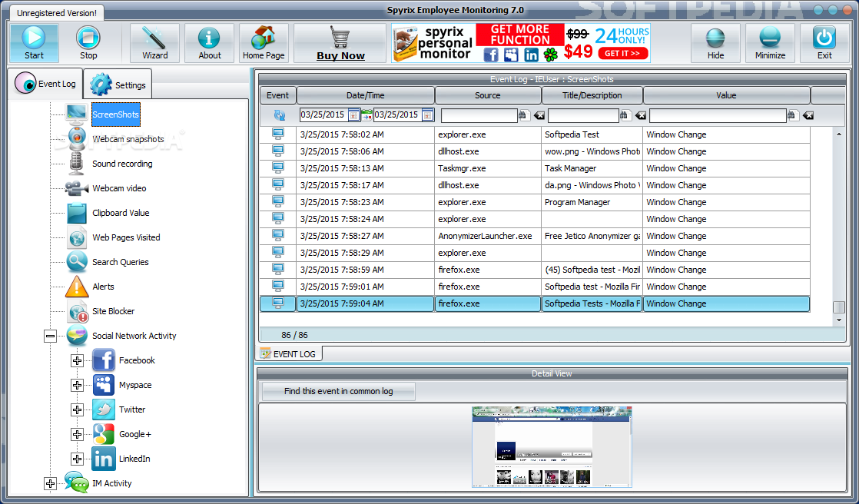Viewport: 859px width, 504px height.
Task: Click the Twitter bird icon
Action: pos(104,409)
